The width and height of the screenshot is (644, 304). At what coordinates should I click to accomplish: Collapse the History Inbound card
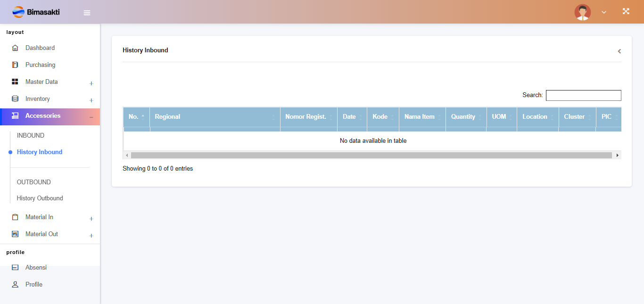(x=619, y=51)
